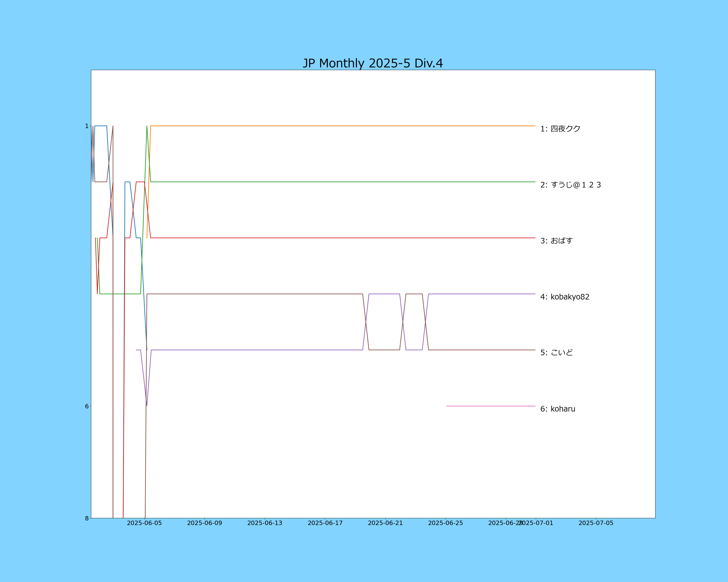Screen dimensions: 728x582
Task: Click the x-axis date 2025-06-25
Action: click(x=445, y=523)
